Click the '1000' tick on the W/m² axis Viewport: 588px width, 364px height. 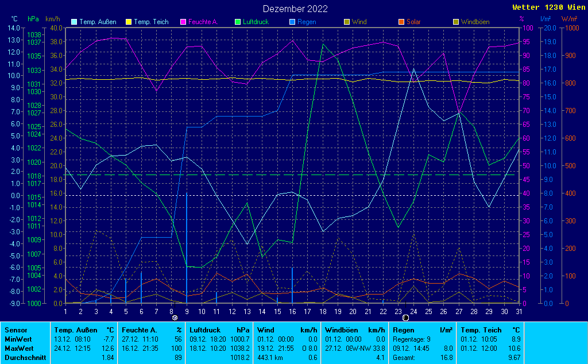click(x=572, y=28)
